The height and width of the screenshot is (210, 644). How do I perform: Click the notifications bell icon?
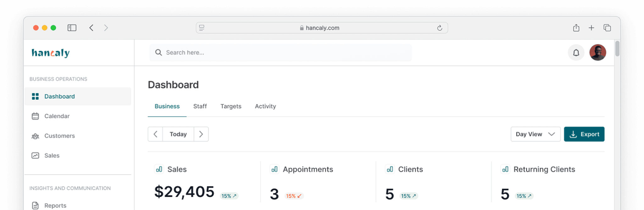[576, 53]
